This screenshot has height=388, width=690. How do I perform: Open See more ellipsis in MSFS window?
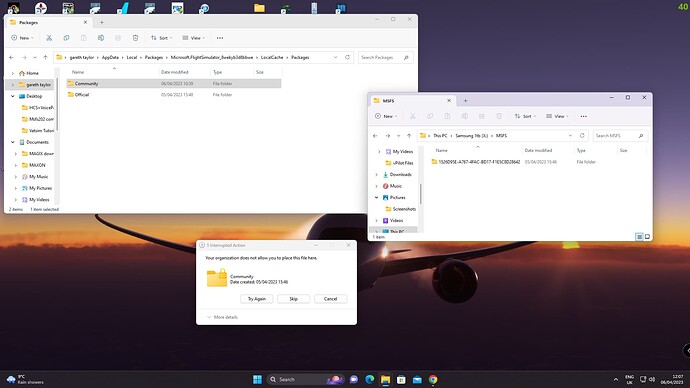[x=584, y=116]
